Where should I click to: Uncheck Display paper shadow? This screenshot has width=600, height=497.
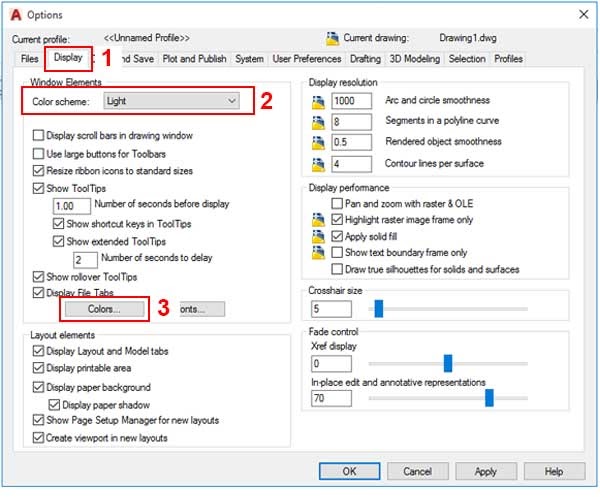[x=54, y=405]
